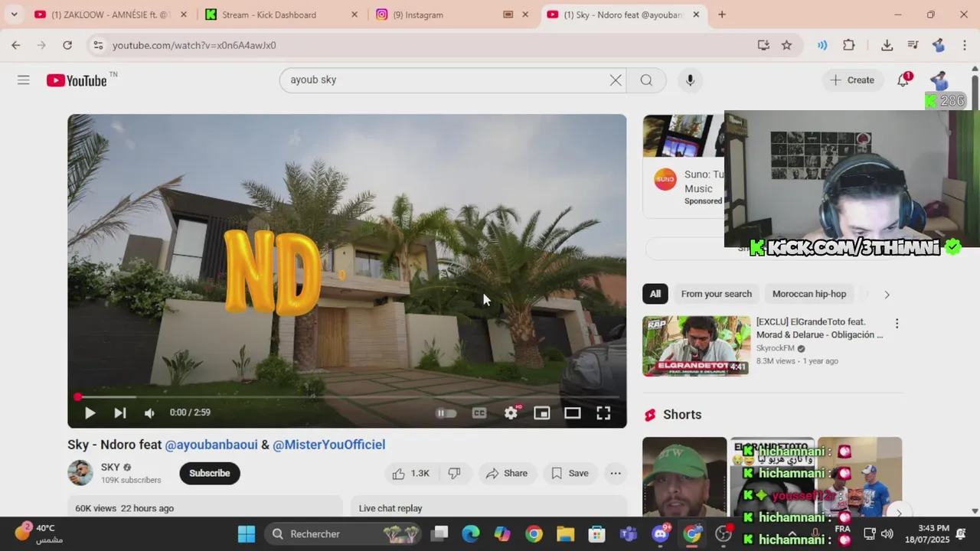Select the 'From your search' chip
The image size is (980, 551).
tap(716, 294)
